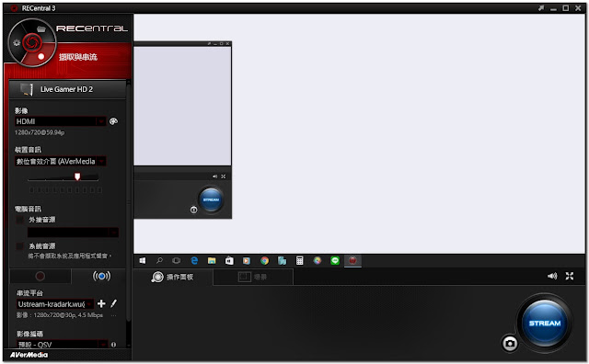Click Microsoft Store icon in the captured taskbar

[x=229, y=260]
